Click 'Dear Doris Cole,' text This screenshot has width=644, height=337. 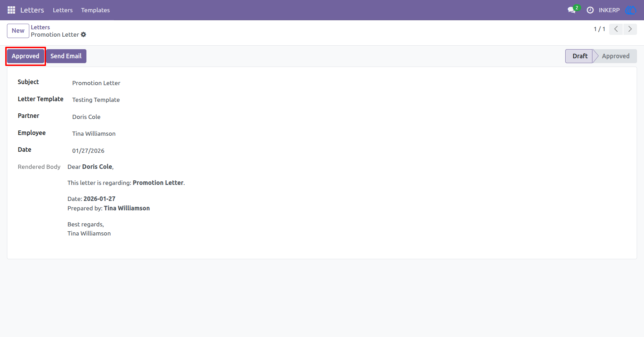pos(91,167)
